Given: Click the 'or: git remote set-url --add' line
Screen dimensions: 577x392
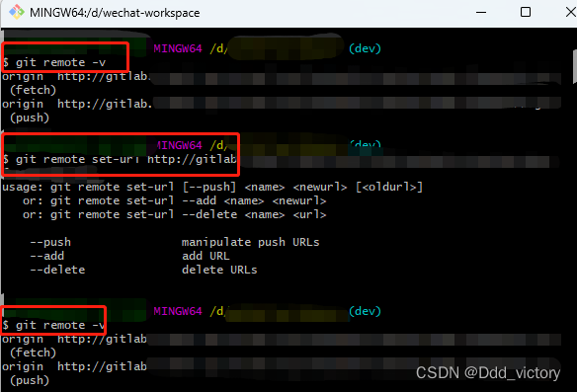Looking at the screenshot, I should (175, 200).
